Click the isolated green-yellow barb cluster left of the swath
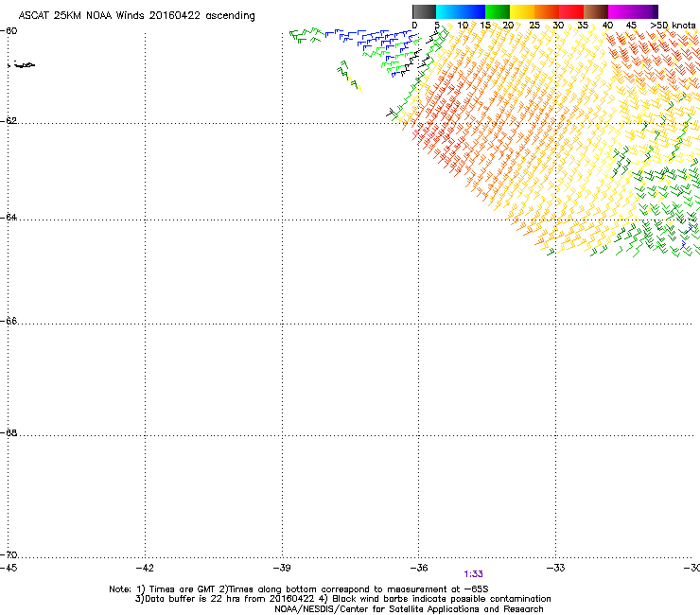This screenshot has width=700, height=615. click(349, 77)
